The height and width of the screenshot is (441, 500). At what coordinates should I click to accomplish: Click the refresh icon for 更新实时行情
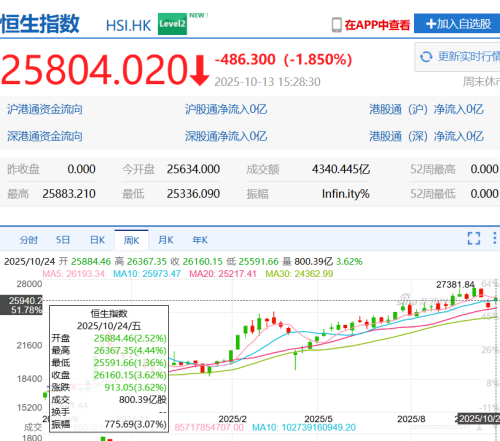coord(426,57)
